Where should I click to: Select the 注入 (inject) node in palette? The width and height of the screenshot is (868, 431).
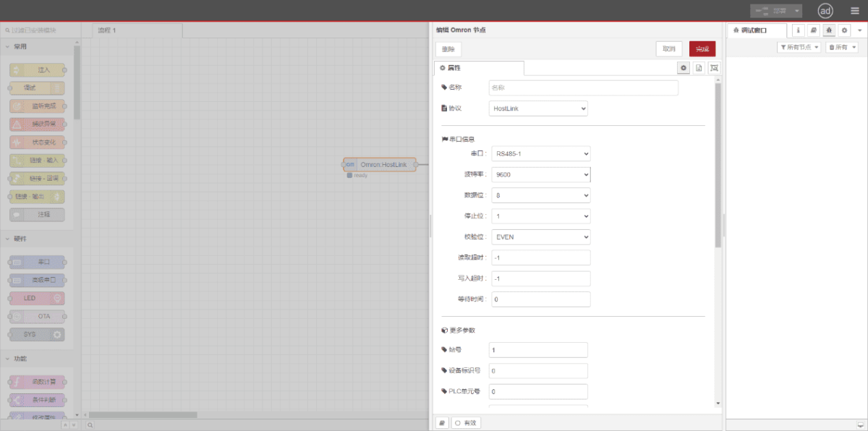coord(36,69)
